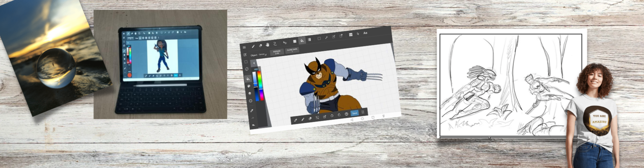Screen dimensions: 644x168
Task: Rotate canvas counterclockwise from bottom bar
Action: tap(332, 116)
